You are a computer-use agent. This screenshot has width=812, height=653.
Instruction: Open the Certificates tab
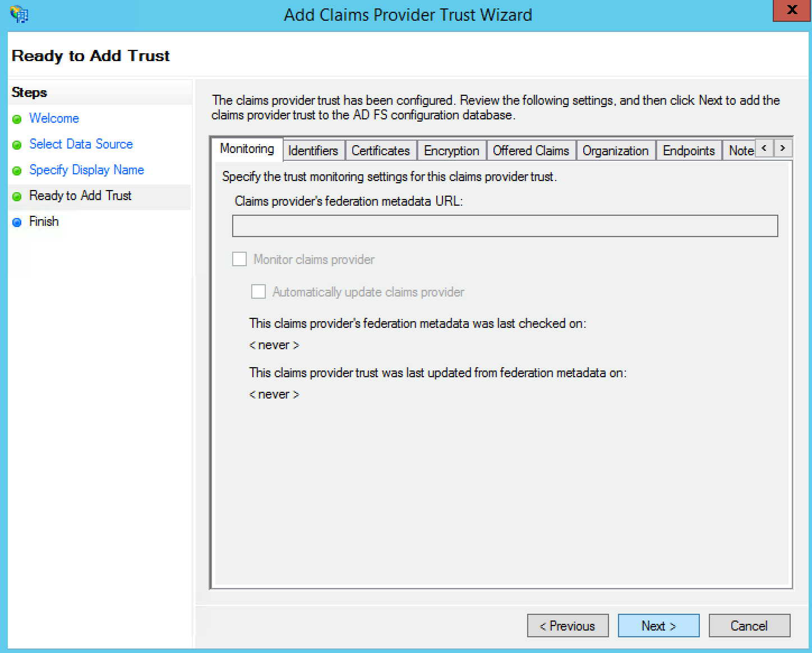click(381, 151)
